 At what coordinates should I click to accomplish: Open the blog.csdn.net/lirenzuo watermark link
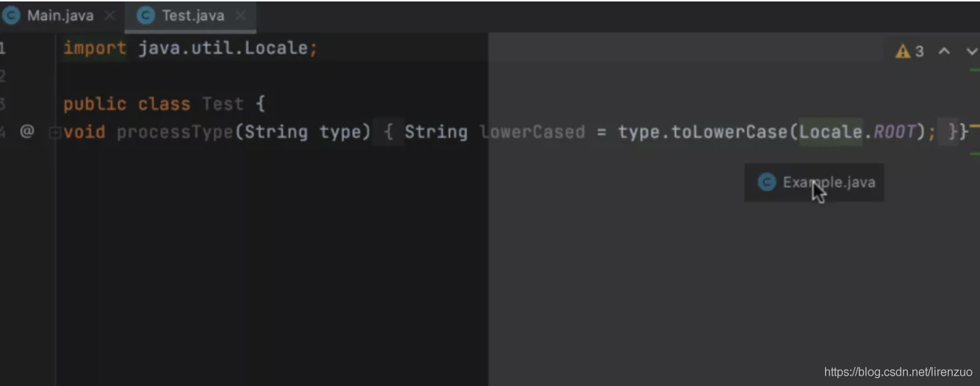click(898, 372)
